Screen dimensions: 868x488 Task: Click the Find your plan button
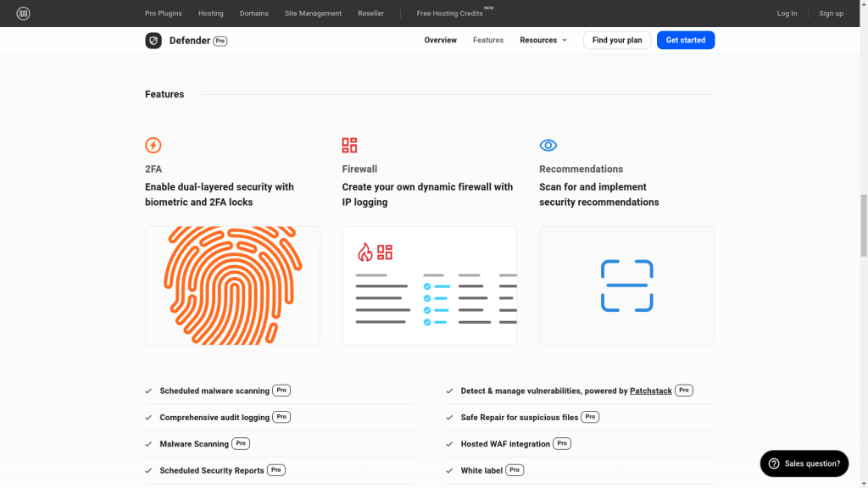pos(617,41)
